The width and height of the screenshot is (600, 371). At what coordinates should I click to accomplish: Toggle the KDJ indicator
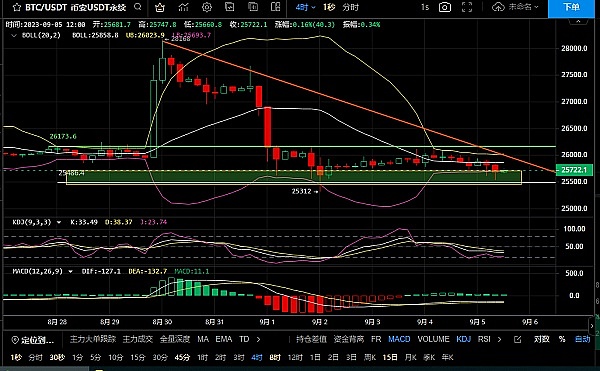click(463, 339)
